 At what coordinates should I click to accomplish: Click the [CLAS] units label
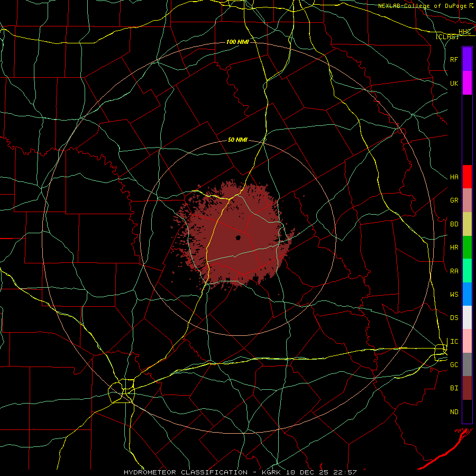tap(447, 36)
